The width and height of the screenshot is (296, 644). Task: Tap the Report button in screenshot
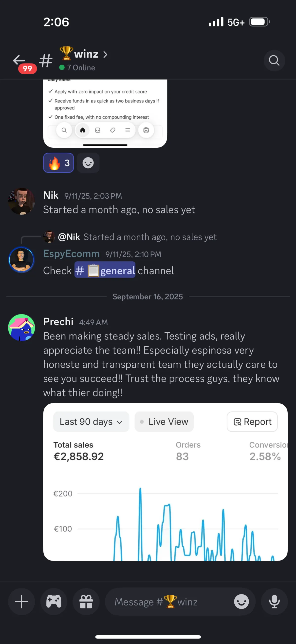tap(252, 422)
